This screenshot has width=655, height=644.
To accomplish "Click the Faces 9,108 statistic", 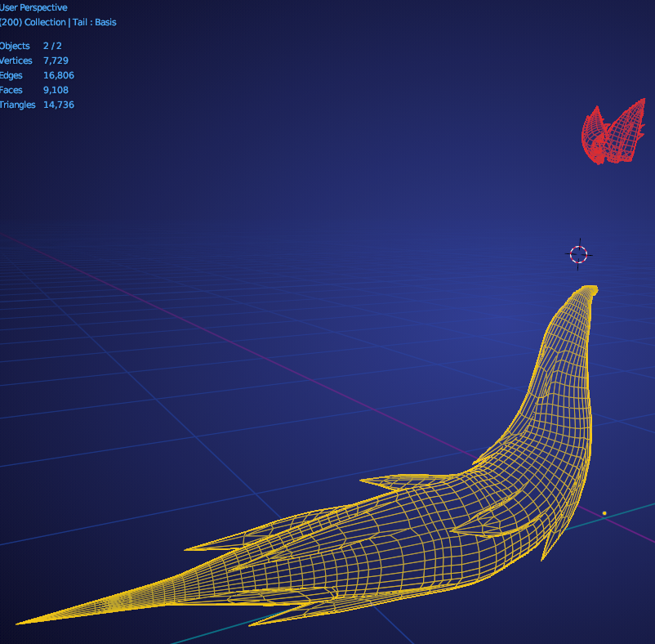I will pos(34,90).
